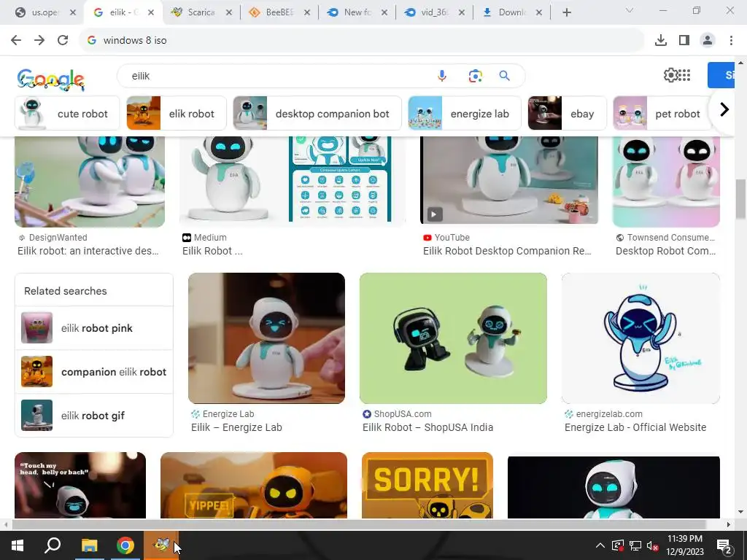747x560 pixels.
Task: Click the magnifier search button
Action: [x=505, y=76]
